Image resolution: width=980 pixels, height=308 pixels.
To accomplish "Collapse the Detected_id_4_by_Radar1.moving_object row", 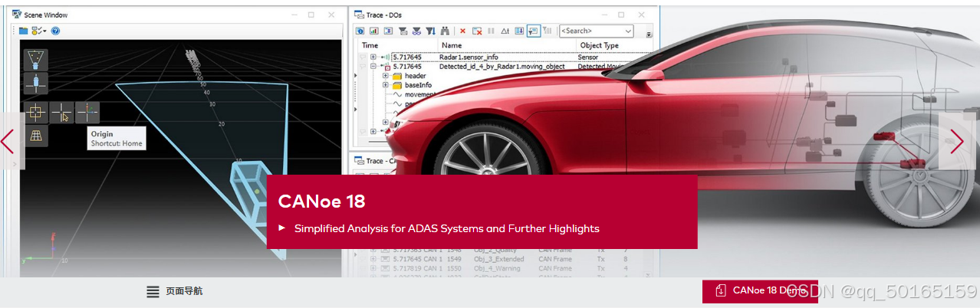I will coord(373,67).
